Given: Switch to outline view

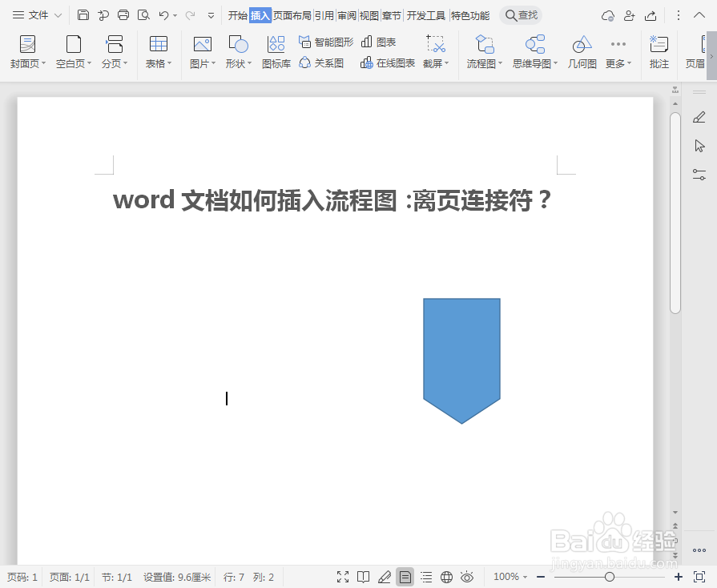Looking at the screenshot, I should [426, 577].
